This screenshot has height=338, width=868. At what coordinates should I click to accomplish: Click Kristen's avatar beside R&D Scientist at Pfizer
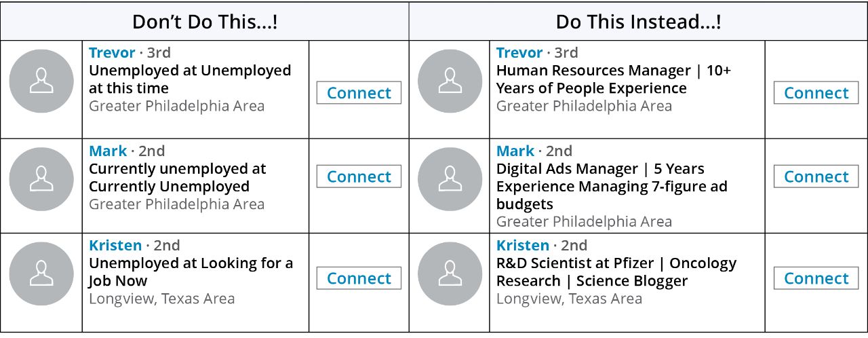(450, 274)
